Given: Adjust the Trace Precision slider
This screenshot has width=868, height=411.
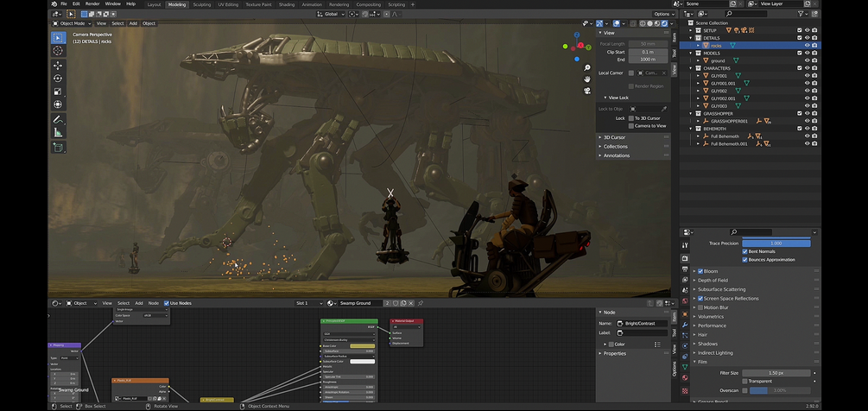Looking at the screenshot, I should click(776, 243).
